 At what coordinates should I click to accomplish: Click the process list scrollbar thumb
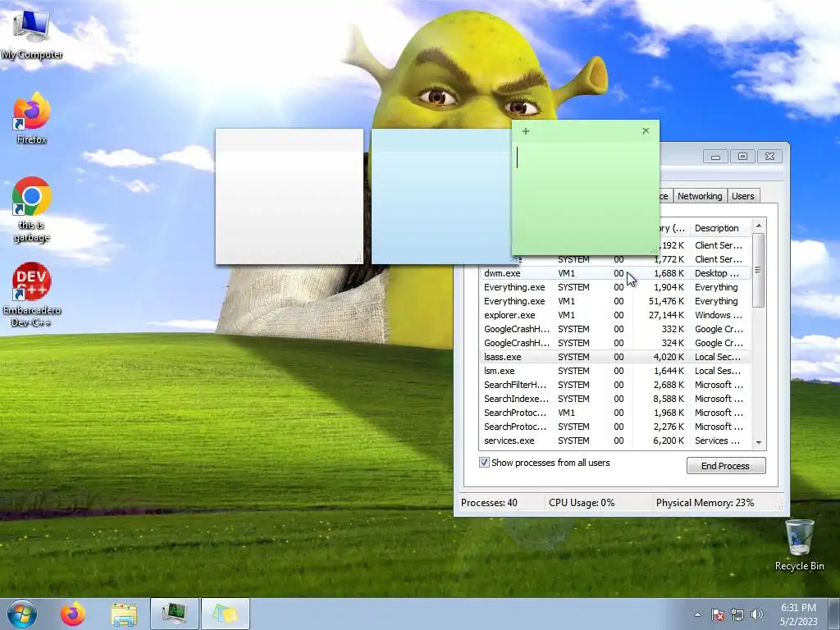(759, 270)
